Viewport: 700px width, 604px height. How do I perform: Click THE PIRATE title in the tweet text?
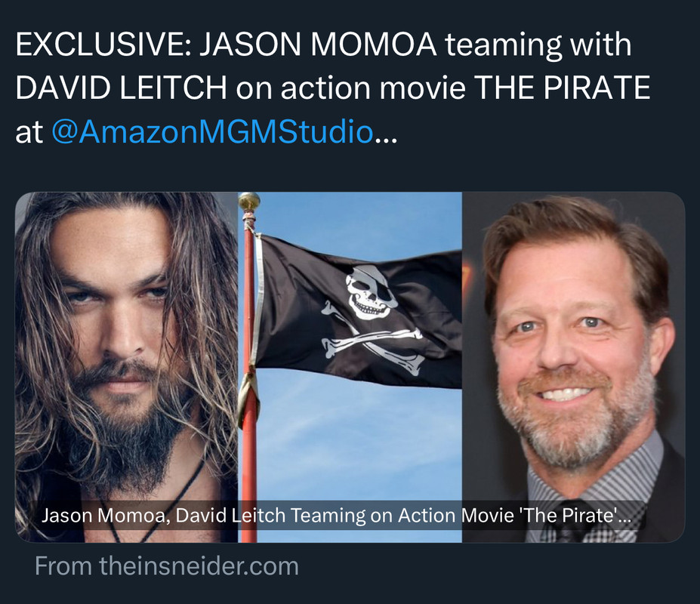pyautogui.click(x=562, y=88)
